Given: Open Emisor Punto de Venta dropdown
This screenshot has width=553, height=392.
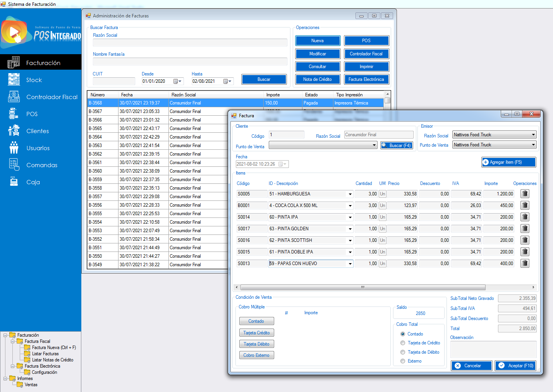Looking at the screenshot, I should (x=533, y=145).
